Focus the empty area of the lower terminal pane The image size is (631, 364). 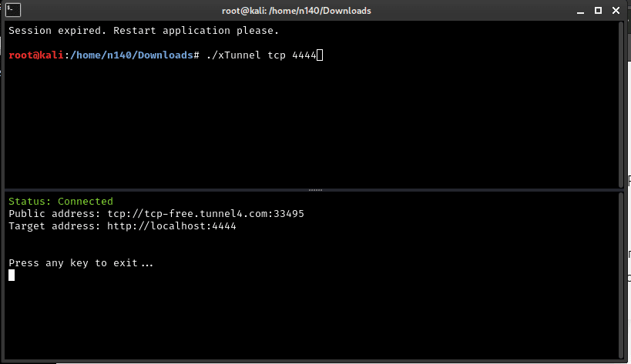coord(308,316)
